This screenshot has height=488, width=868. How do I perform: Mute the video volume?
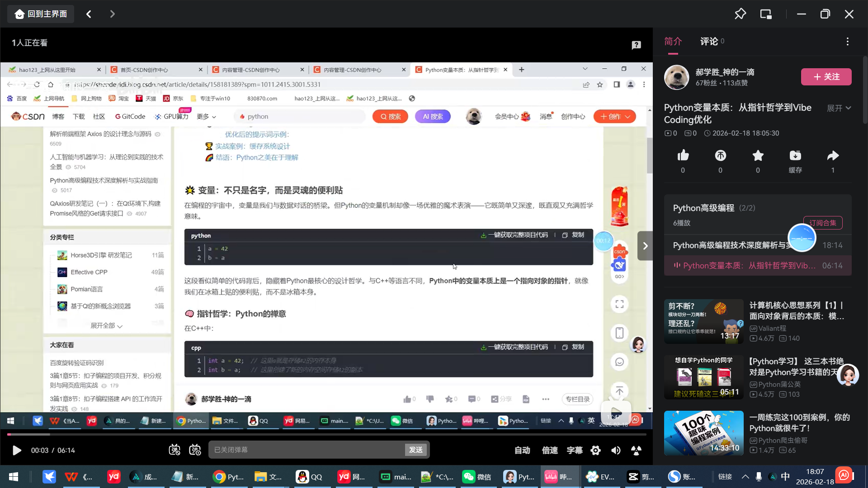616,450
